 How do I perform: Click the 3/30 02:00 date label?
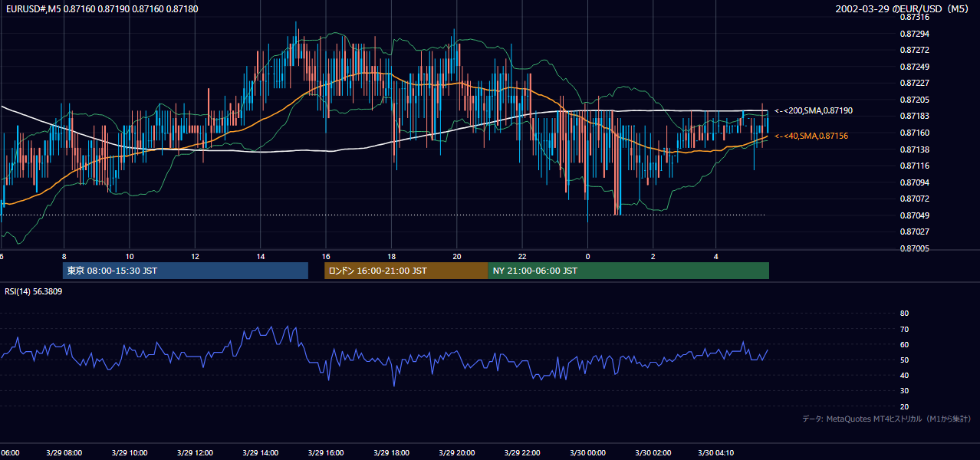653,452
